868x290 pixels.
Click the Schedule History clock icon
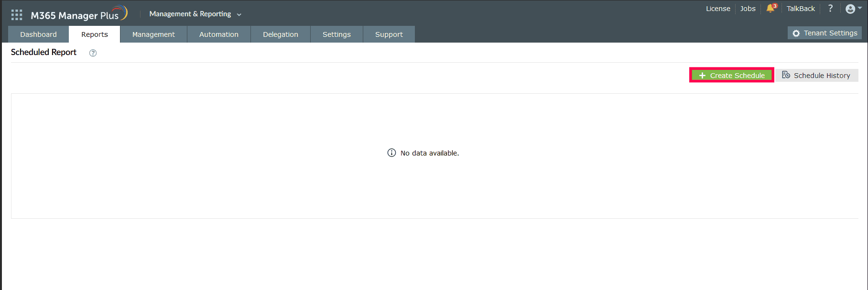click(786, 75)
